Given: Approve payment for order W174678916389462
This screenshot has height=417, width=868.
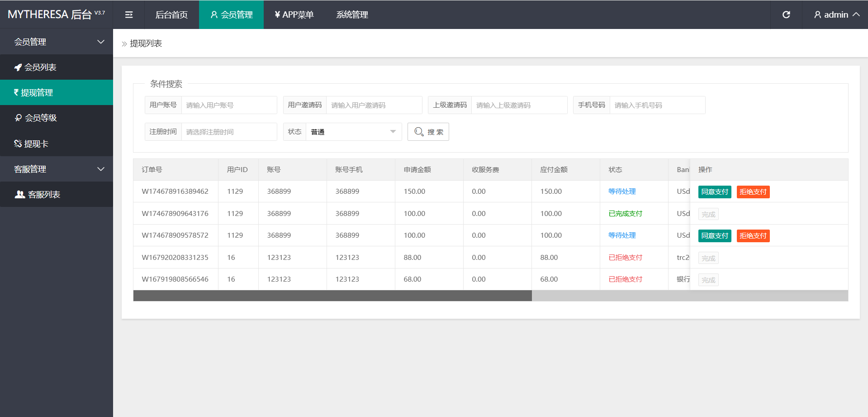Looking at the screenshot, I should (x=714, y=192).
